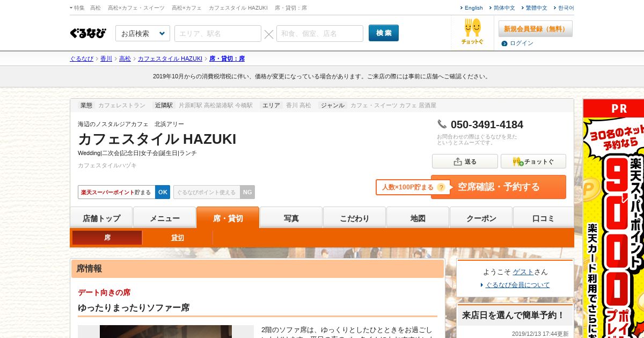Click the ぐるなび logo
Image resolution: width=644 pixels, height=338 pixels.
tap(88, 33)
